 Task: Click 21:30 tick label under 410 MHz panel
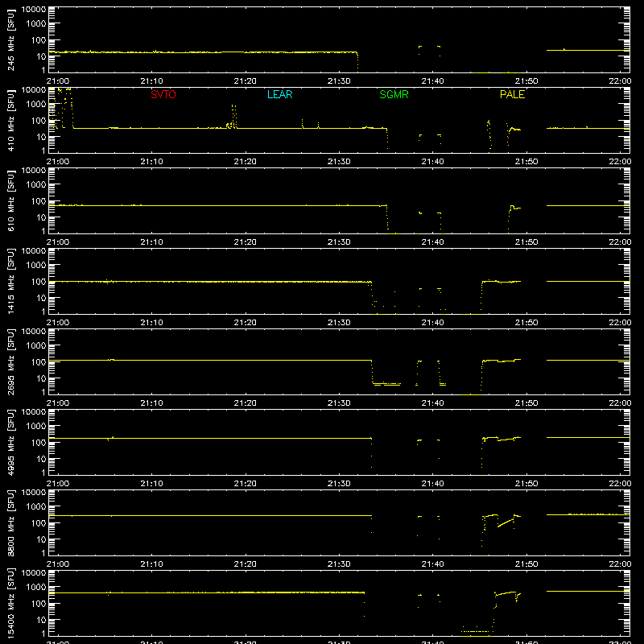coord(339,162)
